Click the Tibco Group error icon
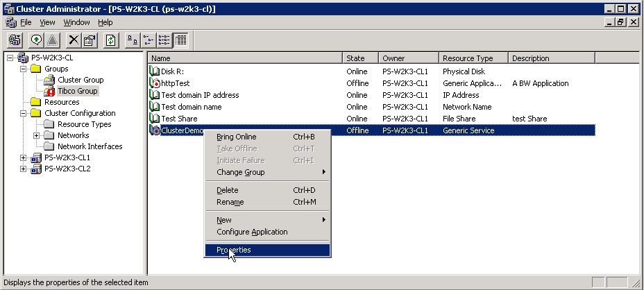This screenshot has width=644, height=290. click(49, 91)
